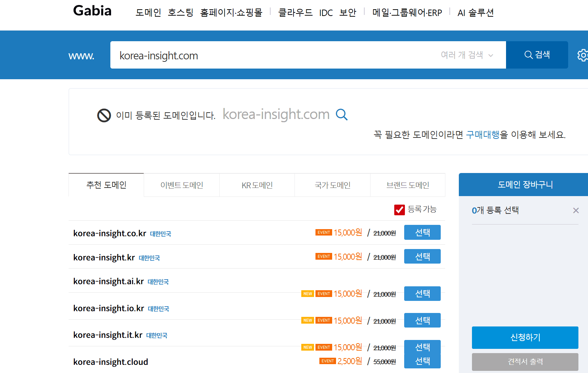Open the AI 솔루션 menu
Viewport: 588px width, 373px height.
pos(476,13)
